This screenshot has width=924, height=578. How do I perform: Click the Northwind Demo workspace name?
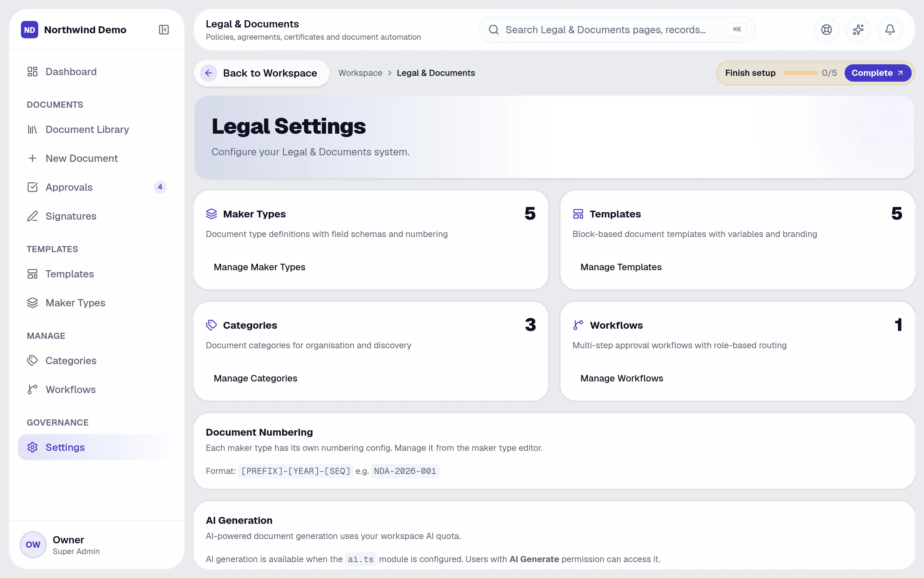(85, 29)
